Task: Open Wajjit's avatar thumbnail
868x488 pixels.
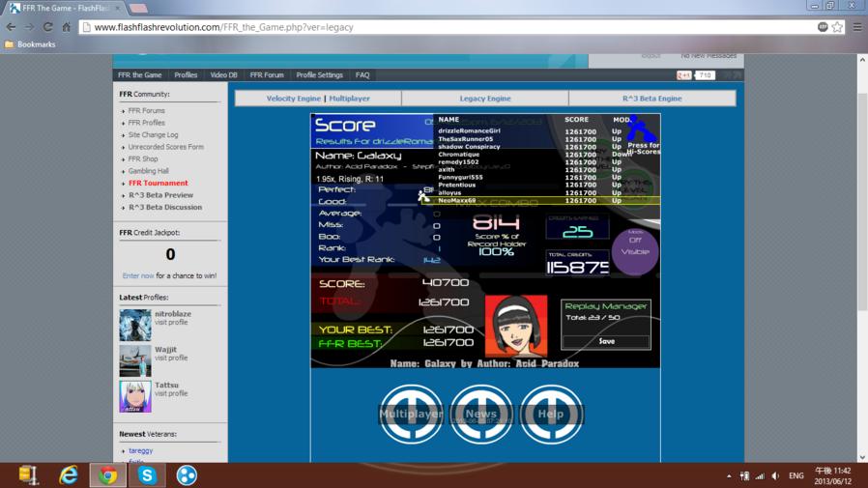Action: (x=135, y=360)
